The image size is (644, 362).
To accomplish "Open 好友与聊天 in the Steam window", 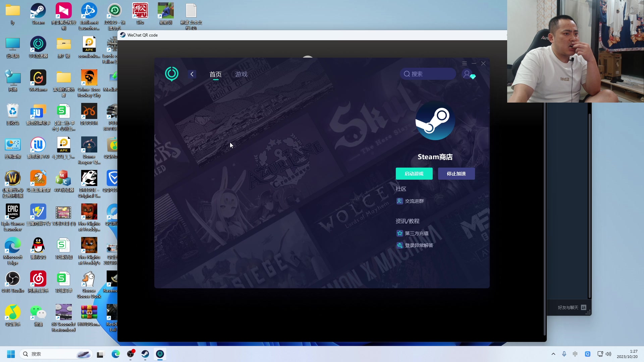I will pos(568,307).
